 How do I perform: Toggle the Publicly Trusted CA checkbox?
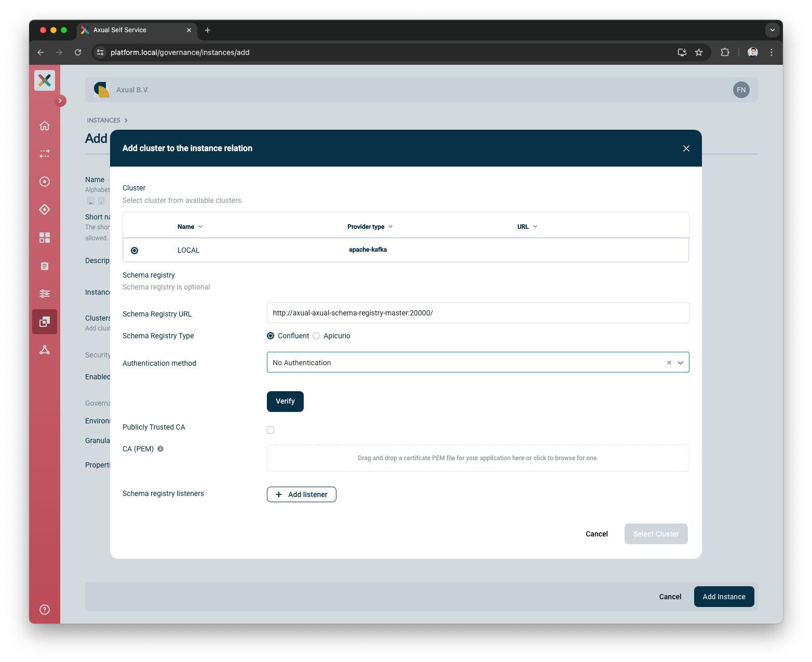click(270, 430)
